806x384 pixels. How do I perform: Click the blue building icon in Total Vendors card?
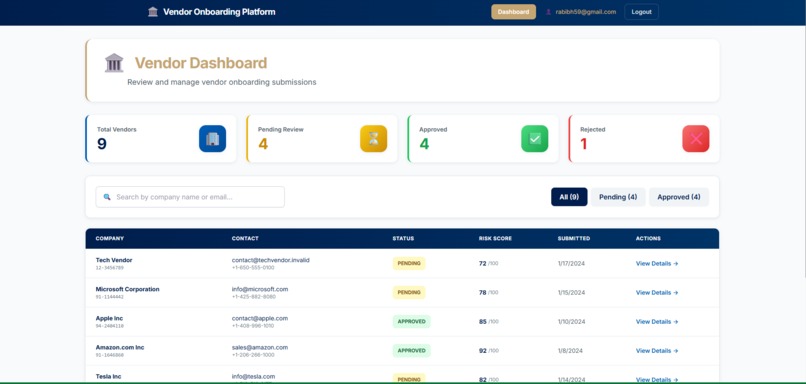pos(212,139)
